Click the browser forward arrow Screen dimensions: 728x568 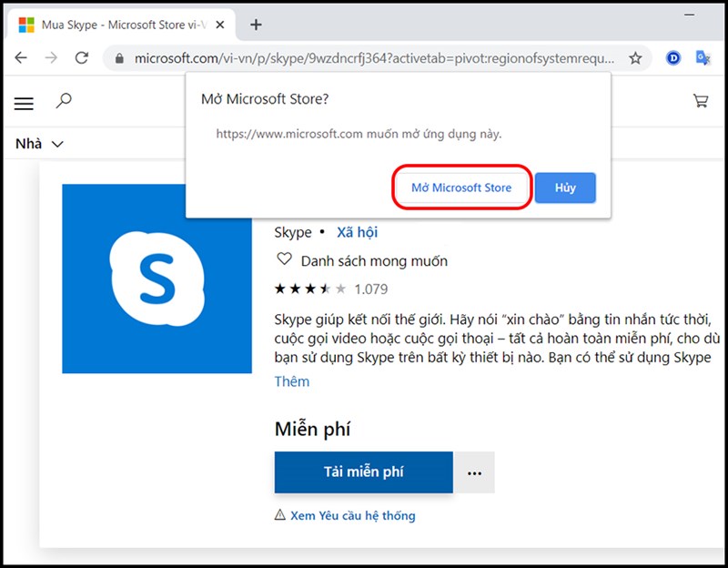(x=51, y=58)
